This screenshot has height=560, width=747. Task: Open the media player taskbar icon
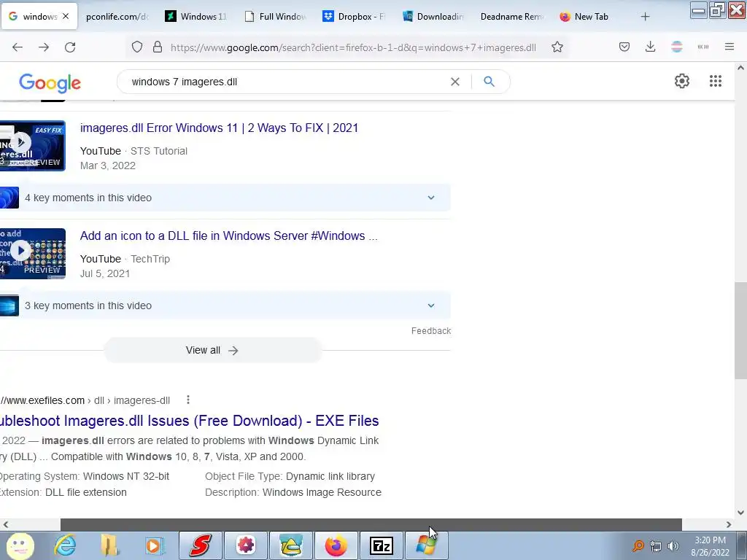(154, 545)
